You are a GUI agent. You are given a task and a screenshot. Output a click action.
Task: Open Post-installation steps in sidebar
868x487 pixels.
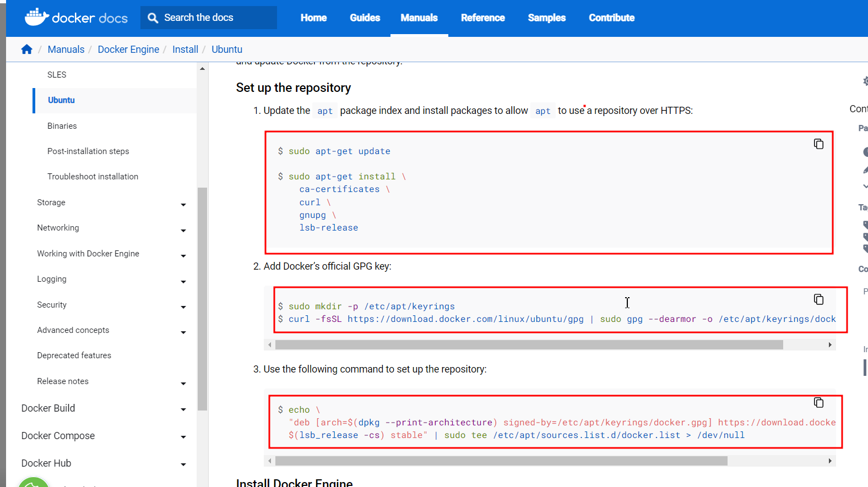coord(88,151)
